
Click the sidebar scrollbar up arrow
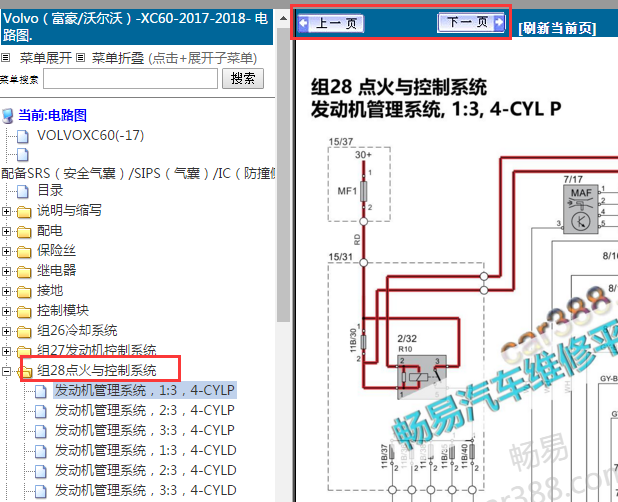[283, 18]
